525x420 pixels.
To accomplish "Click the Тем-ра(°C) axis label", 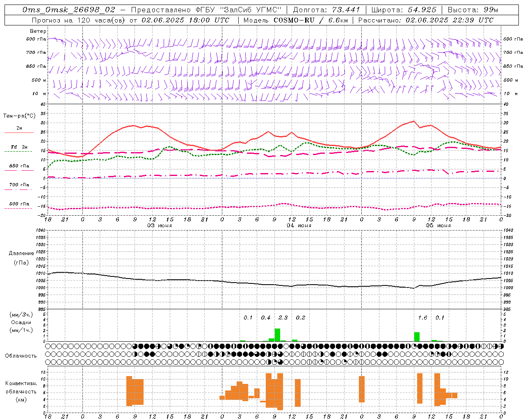I will pos(19,116).
